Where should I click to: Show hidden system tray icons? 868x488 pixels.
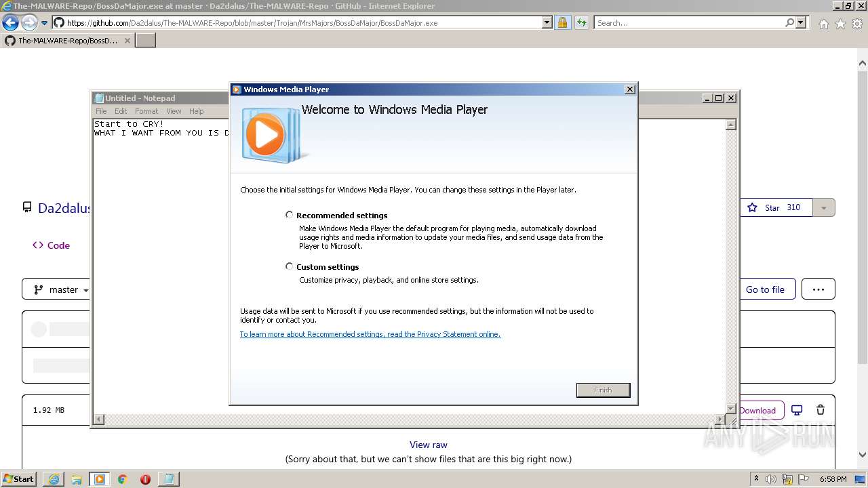[757, 479]
